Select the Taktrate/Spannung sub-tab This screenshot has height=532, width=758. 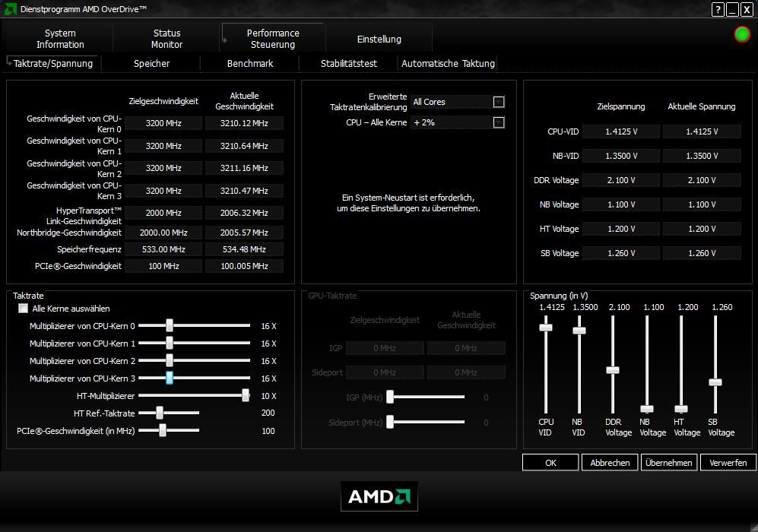click(x=52, y=63)
